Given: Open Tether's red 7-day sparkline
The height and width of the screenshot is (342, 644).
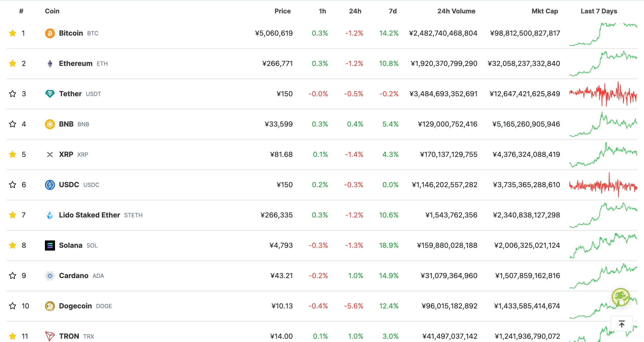Looking at the screenshot, I should 603,94.
